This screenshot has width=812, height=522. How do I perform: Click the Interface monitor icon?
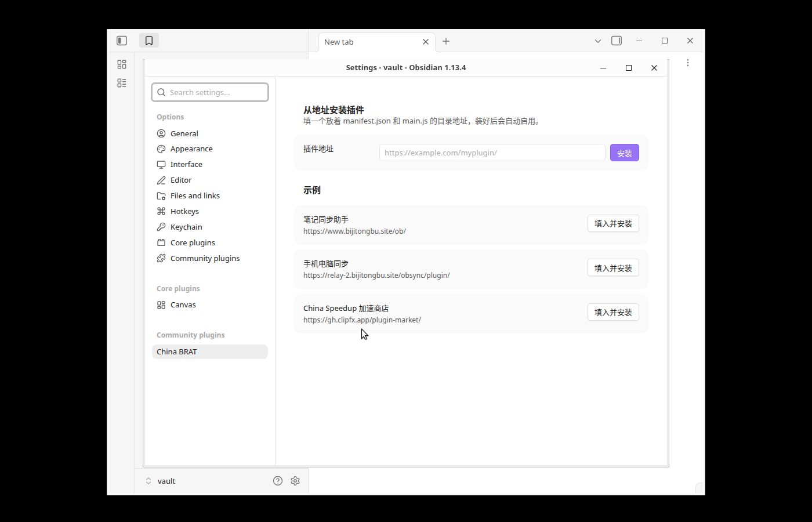coord(161,165)
